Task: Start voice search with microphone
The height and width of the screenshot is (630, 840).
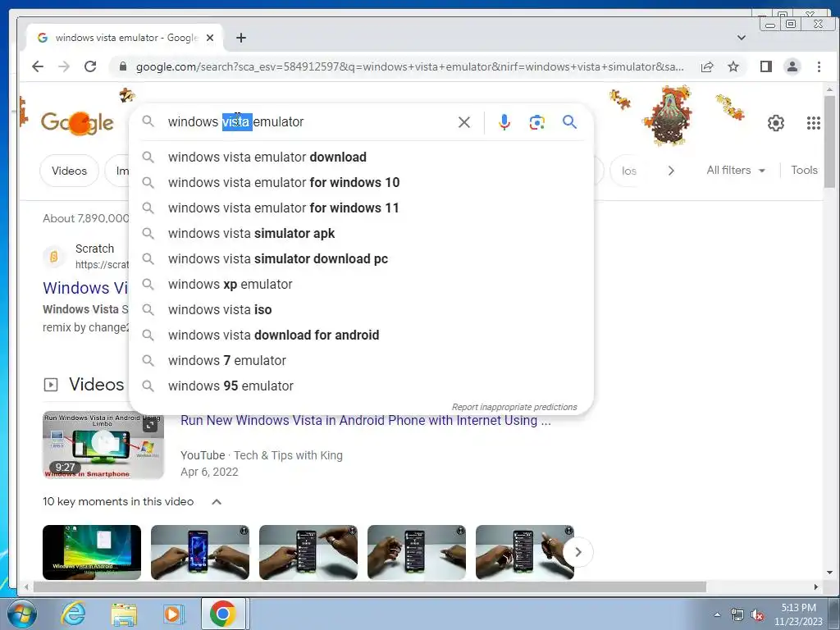Action: [504, 122]
